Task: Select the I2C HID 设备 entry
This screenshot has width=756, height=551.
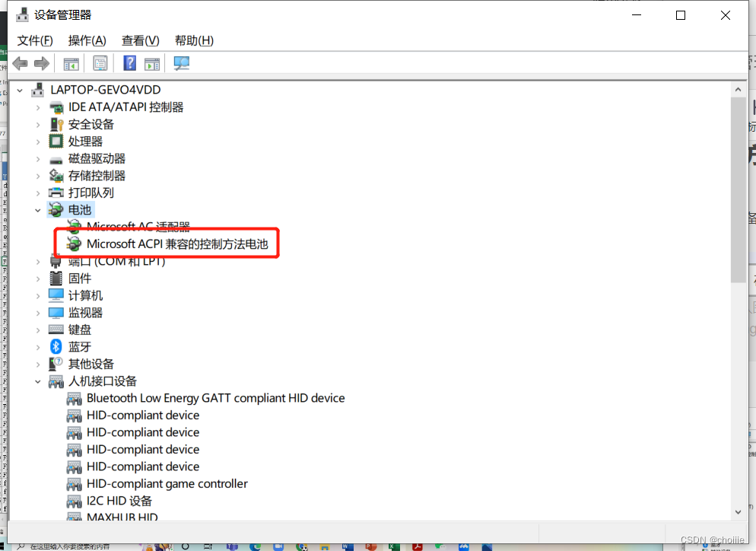Action: click(x=119, y=502)
